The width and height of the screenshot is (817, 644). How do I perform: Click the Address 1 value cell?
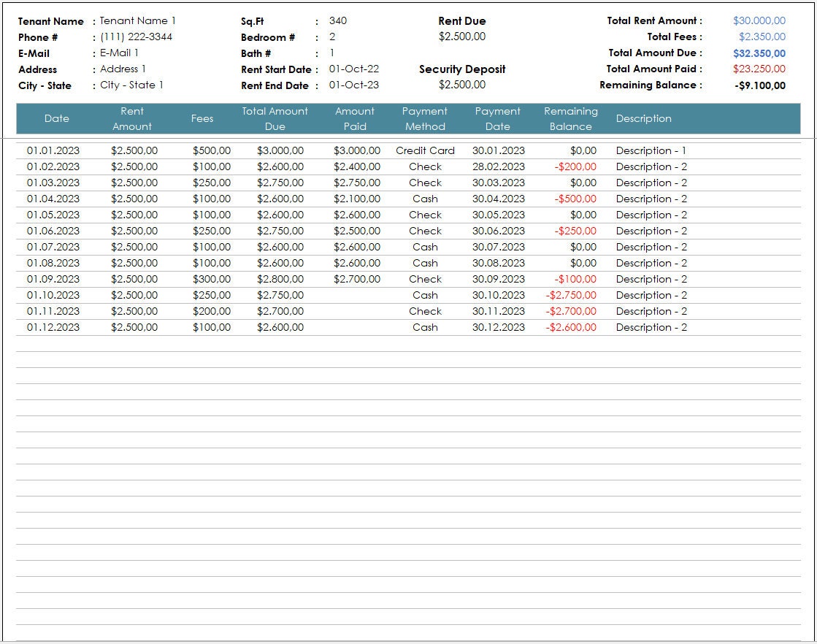click(123, 69)
